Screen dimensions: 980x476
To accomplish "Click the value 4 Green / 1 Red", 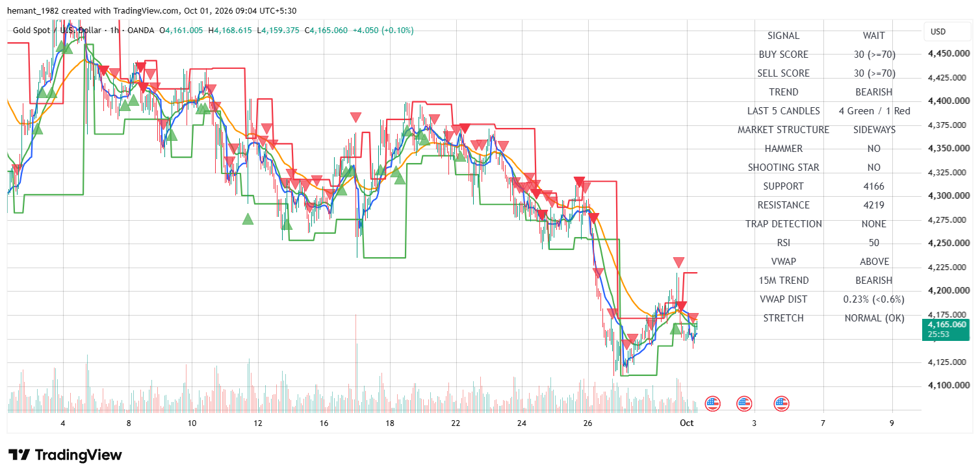I will point(874,111).
